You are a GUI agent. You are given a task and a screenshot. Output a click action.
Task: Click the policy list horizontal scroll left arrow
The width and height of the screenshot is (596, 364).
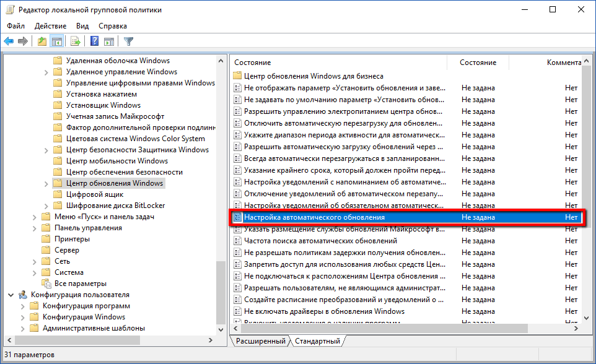[x=235, y=328]
